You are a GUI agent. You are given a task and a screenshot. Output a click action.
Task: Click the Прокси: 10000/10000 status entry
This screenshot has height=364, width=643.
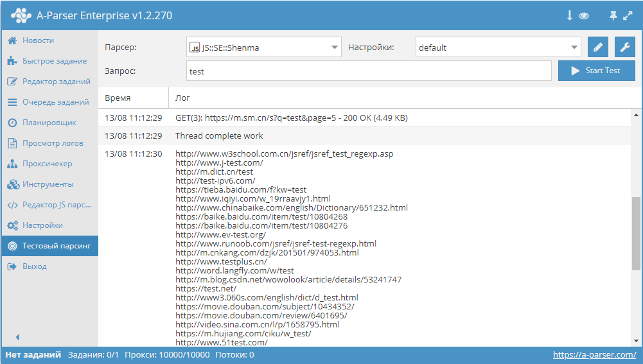(x=167, y=355)
